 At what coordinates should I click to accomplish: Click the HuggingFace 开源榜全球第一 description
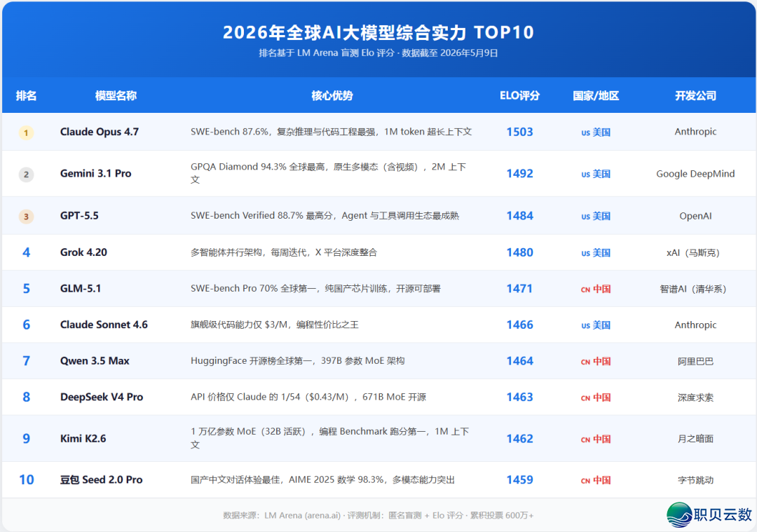coord(297,361)
